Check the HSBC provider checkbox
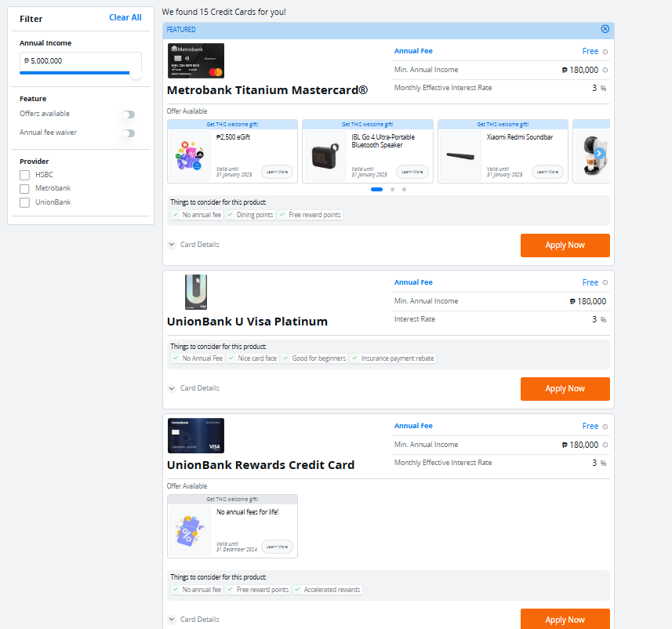 tap(25, 175)
